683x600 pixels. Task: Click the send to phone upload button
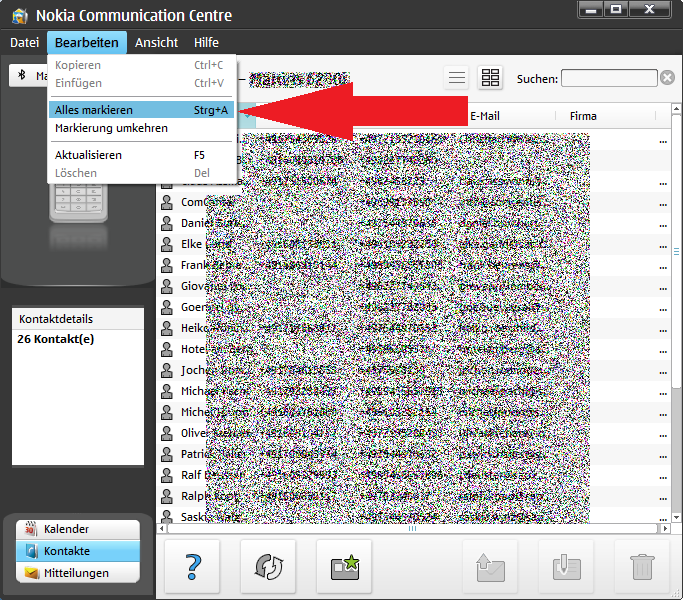tap(490, 566)
